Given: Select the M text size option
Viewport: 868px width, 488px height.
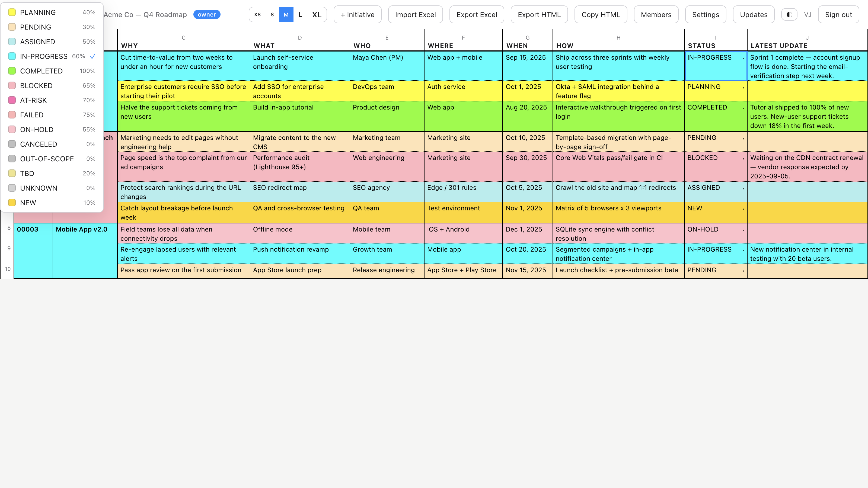Looking at the screenshot, I should tap(286, 14).
